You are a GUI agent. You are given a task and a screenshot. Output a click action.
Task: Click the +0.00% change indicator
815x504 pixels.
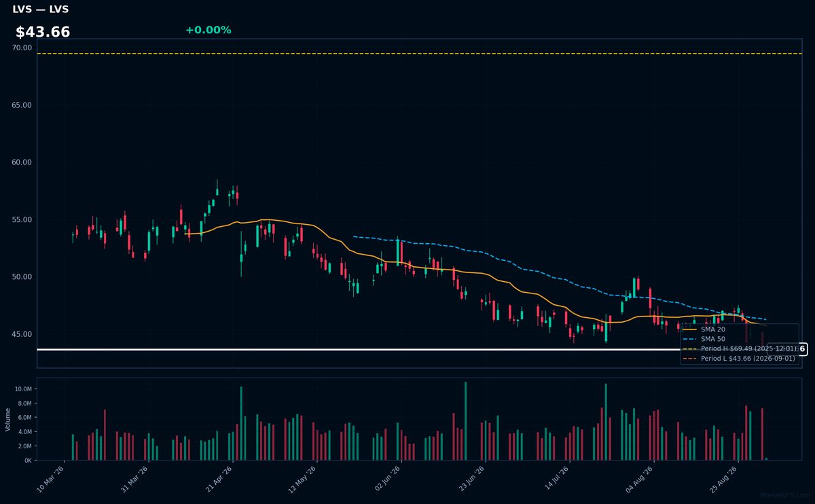[x=208, y=30]
